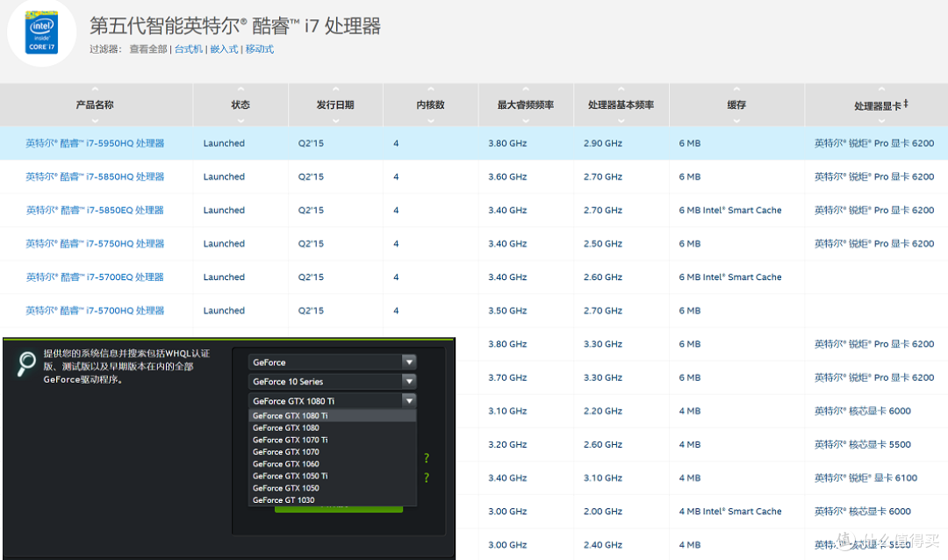948x560 pixels.
Task: Click the magnifier icon in the GeForce driver panel
Action: pos(25,363)
